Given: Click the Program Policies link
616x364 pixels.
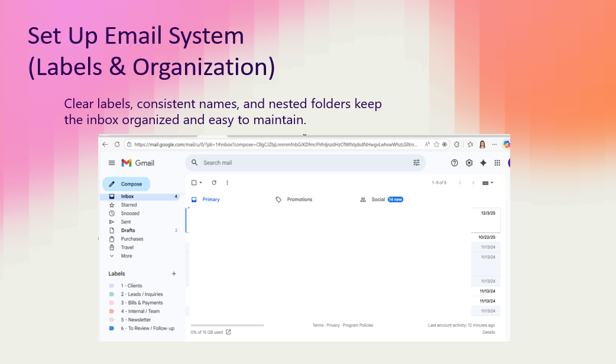Looking at the screenshot, I should 358,325.
